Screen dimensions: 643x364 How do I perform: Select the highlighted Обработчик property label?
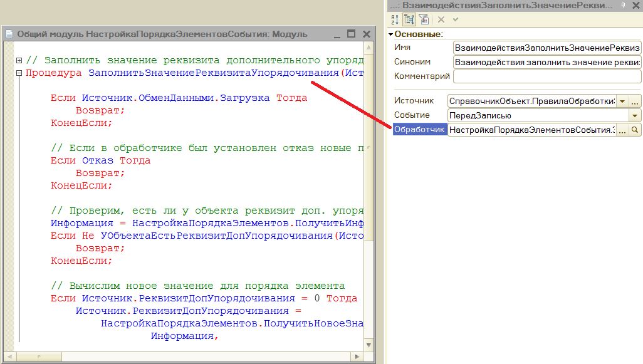point(419,130)
